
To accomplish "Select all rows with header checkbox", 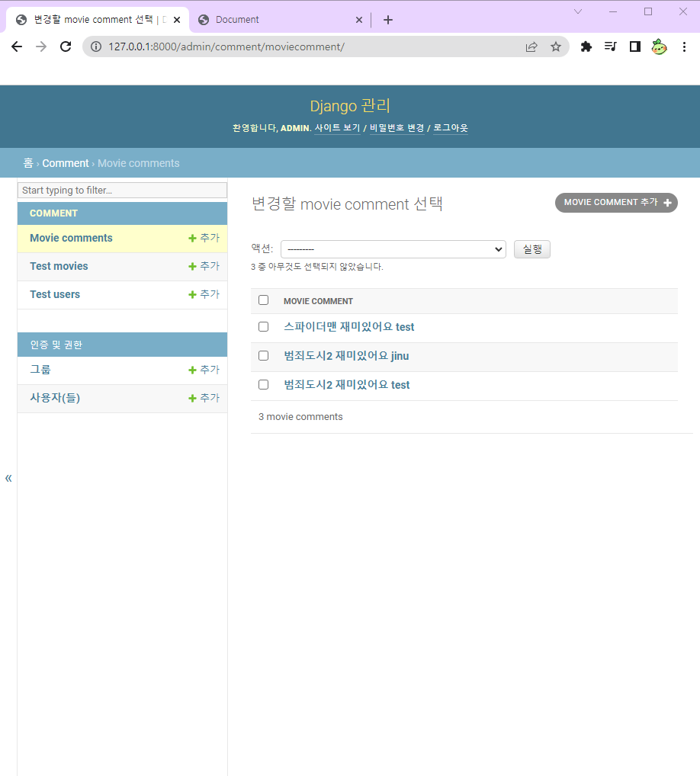I will point(263,300).
